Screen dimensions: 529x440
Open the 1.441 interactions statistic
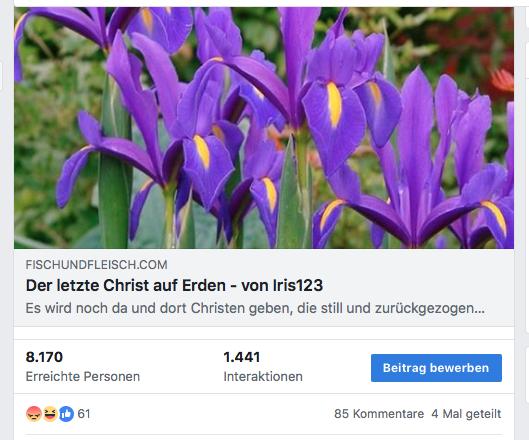[242, 357]
